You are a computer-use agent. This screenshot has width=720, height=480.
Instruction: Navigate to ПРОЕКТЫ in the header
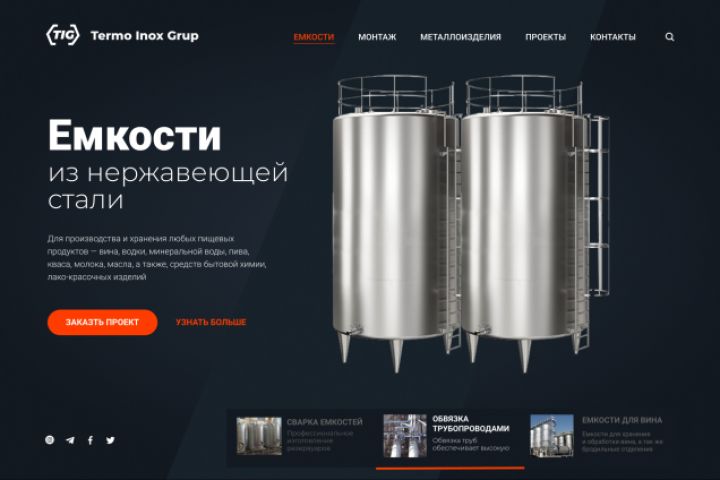pos(546,37)
